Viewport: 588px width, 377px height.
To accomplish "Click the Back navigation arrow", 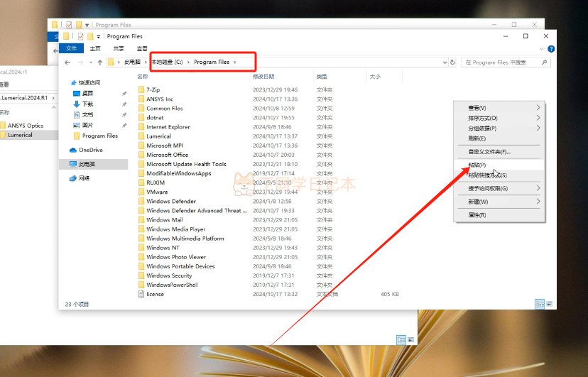I will tap(66, 62).
